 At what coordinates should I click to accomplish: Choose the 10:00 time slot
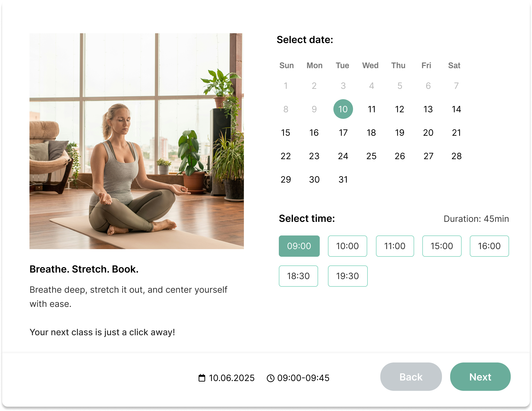tap(347, 246)
